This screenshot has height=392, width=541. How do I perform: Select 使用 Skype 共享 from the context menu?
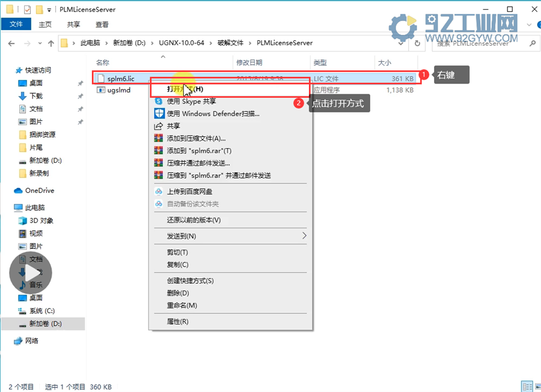230,101
